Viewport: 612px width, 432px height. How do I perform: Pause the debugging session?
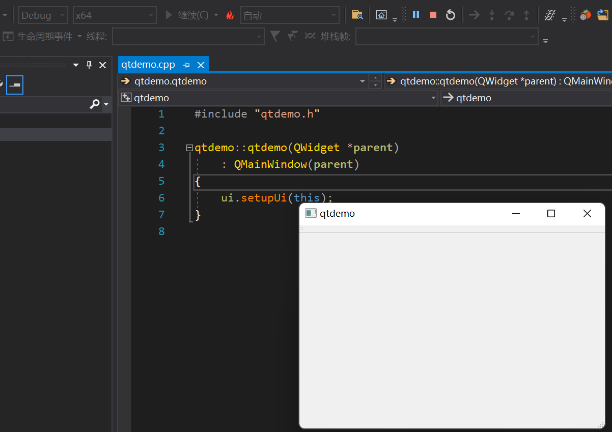click(x=416, y=15)
